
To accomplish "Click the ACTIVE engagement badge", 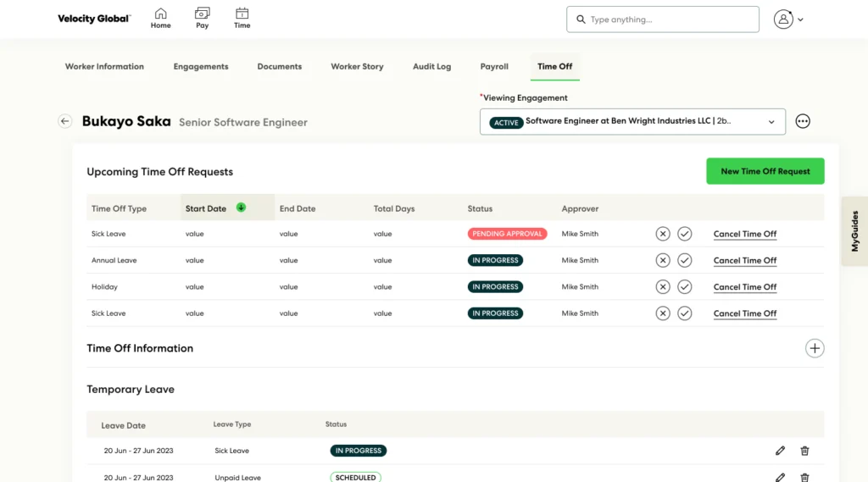I will (506, 122).
